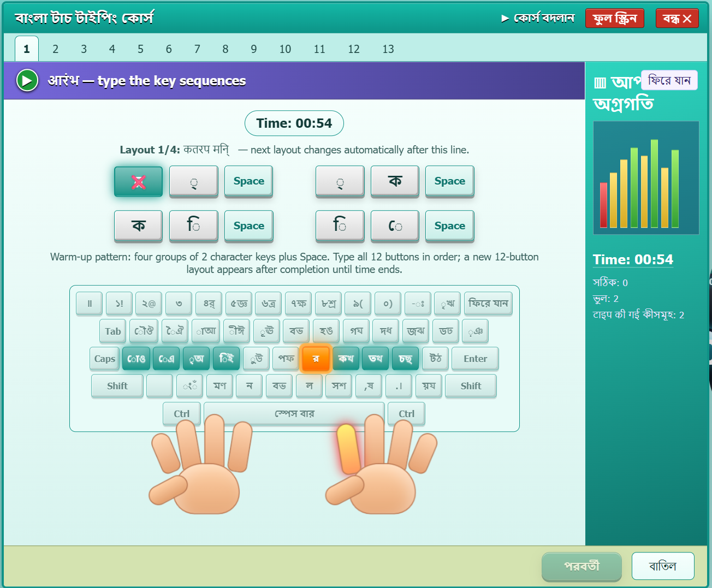This screenshot has height=588, width=712.
Task: Click the হঙ key on virtual keyboard
Action: 327,331
